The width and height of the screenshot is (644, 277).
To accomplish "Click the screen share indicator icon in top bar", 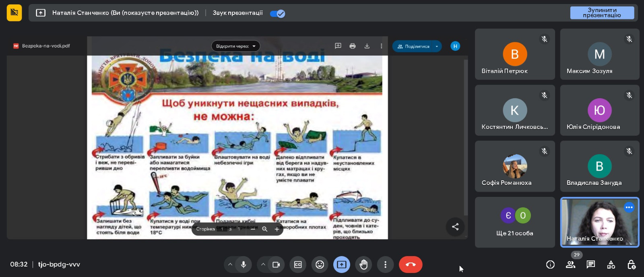I will tap(41, 13).
